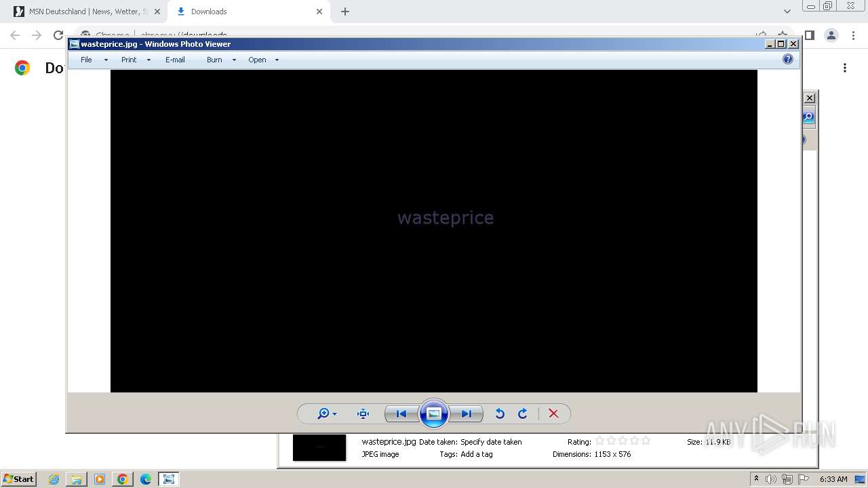Open Microsoft Edge from taskbar
This screenshot has height=488, width=868.
[x=146, y=479]
